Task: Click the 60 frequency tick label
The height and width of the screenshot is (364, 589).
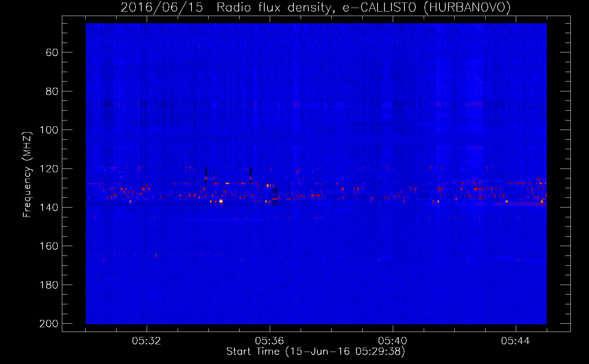Action: coord(52,53)
